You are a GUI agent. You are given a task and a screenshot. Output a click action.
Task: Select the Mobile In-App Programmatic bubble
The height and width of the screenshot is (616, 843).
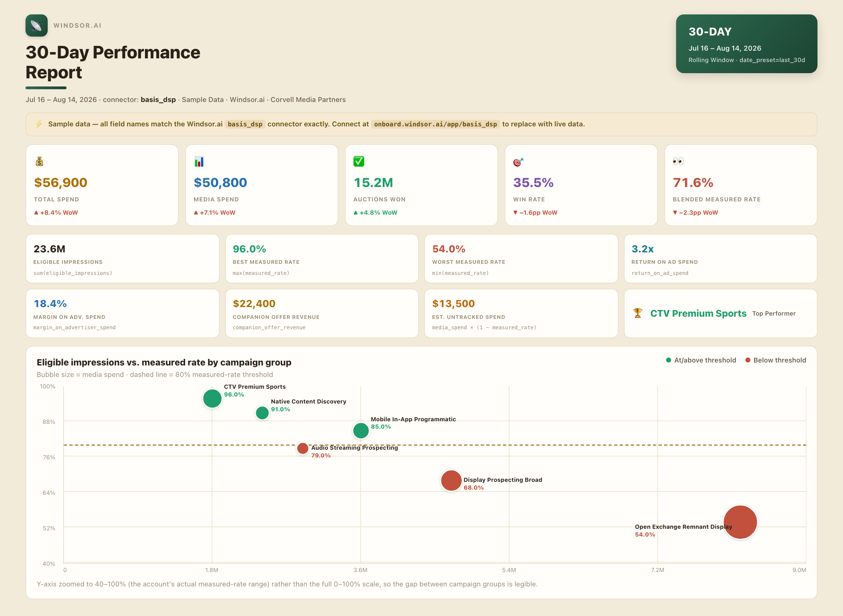[x=361, y=430]
